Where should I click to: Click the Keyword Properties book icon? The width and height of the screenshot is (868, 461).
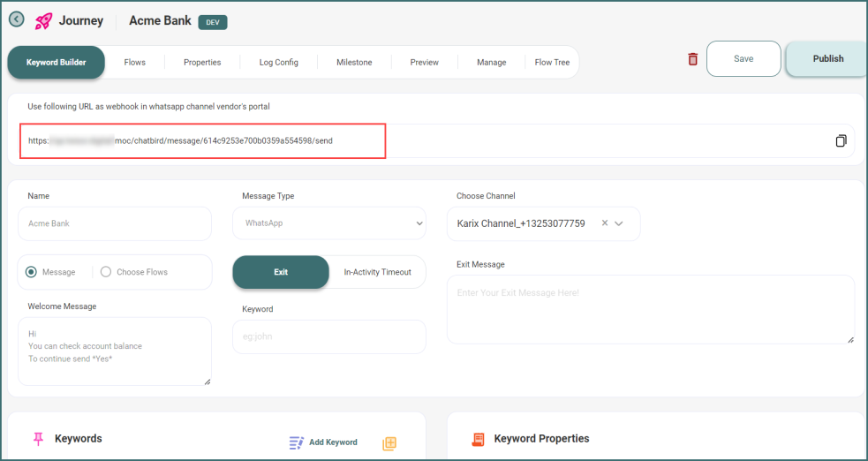[478, 439]
